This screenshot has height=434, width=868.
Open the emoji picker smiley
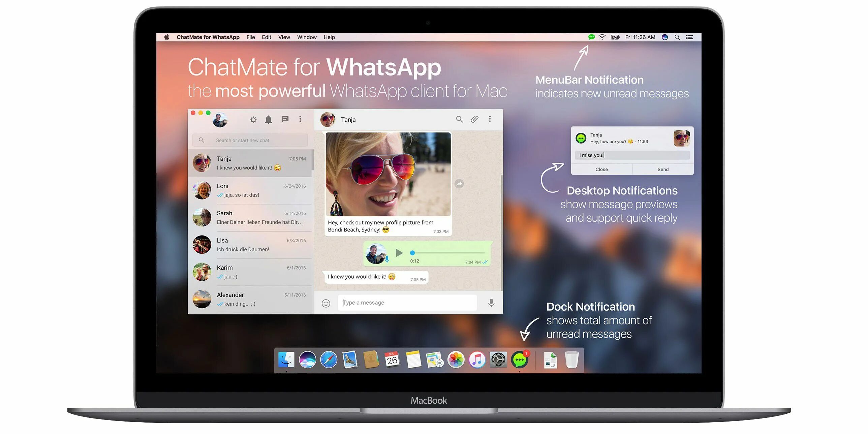(x=326, y=303)
